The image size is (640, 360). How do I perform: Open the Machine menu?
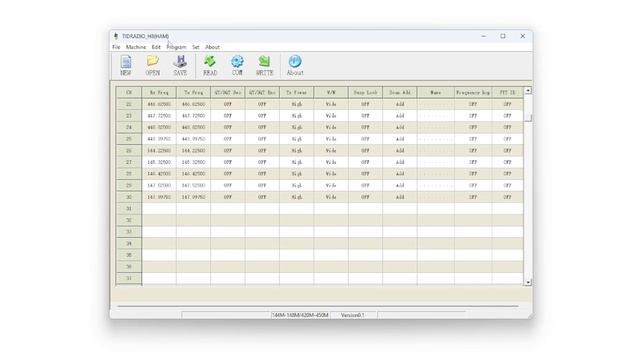click(136, 47)
